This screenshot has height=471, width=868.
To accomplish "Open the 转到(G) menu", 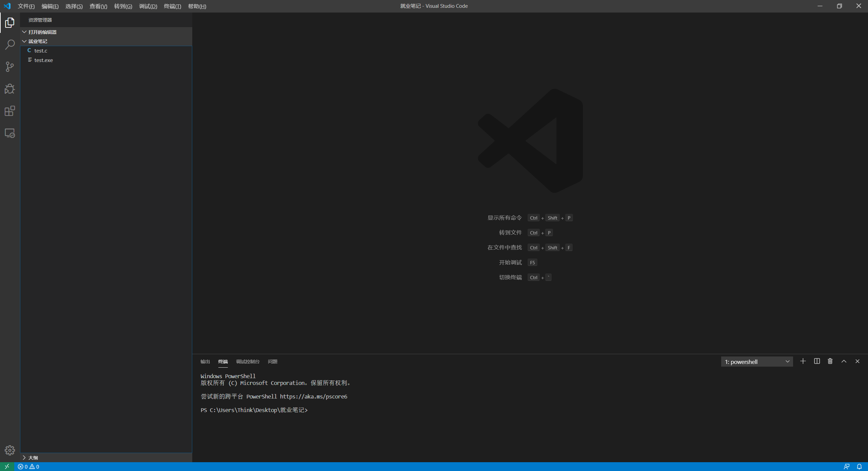I will (123, 6).
